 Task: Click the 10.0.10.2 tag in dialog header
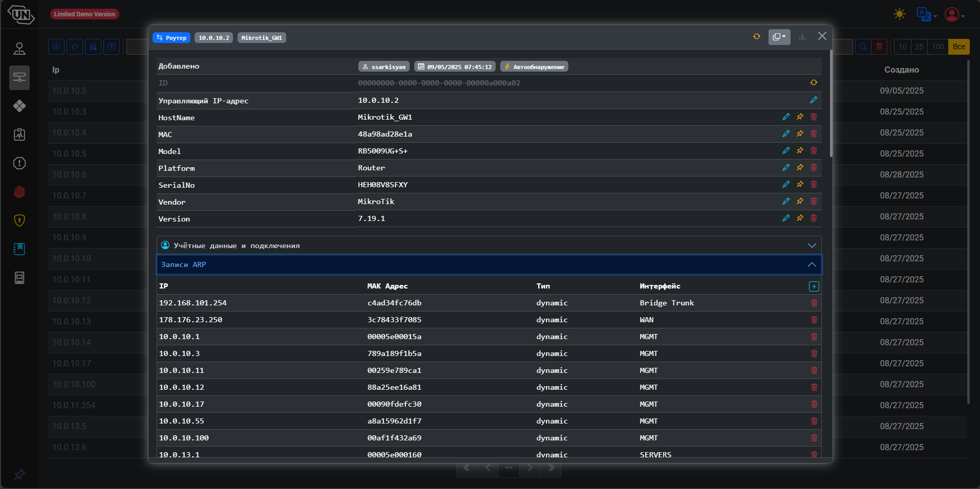point(214,38)
